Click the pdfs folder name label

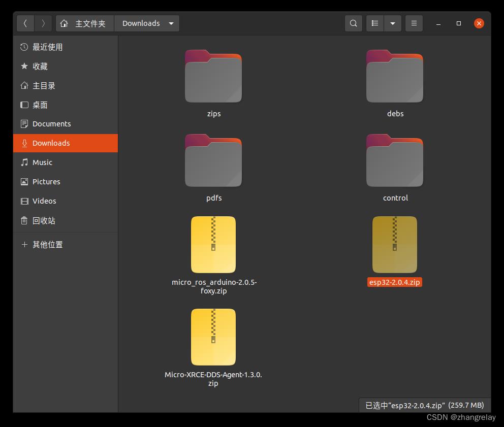[x=214, y=198]
